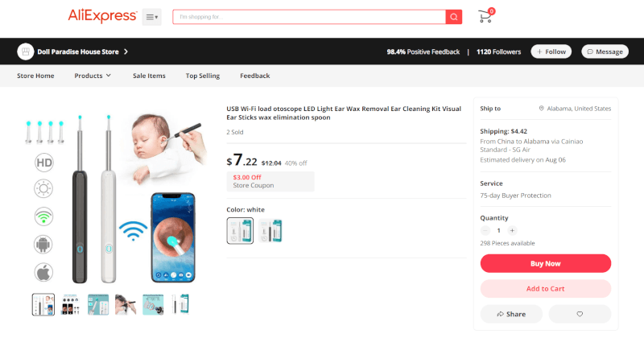Follow the Doll Paradise House Store
The width and height of the screenshot is (644, 338).
pos(551,52)
